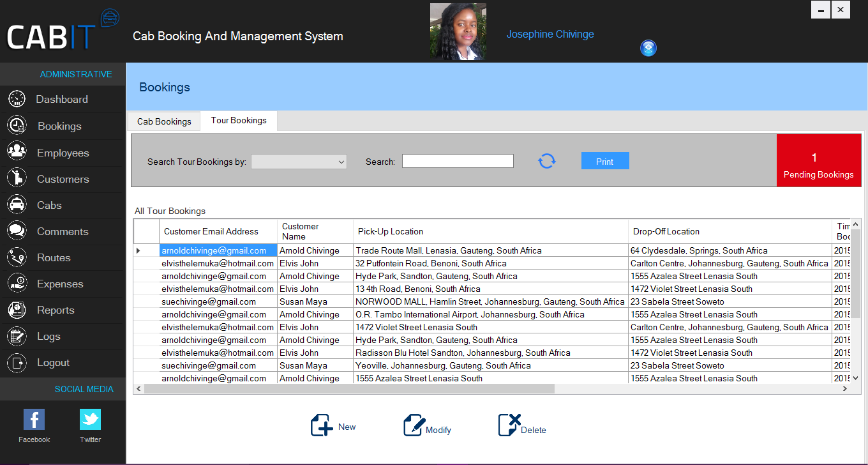Click the vertical scrollbar thumb of table

pyautogui.click(x=856, y=273)
